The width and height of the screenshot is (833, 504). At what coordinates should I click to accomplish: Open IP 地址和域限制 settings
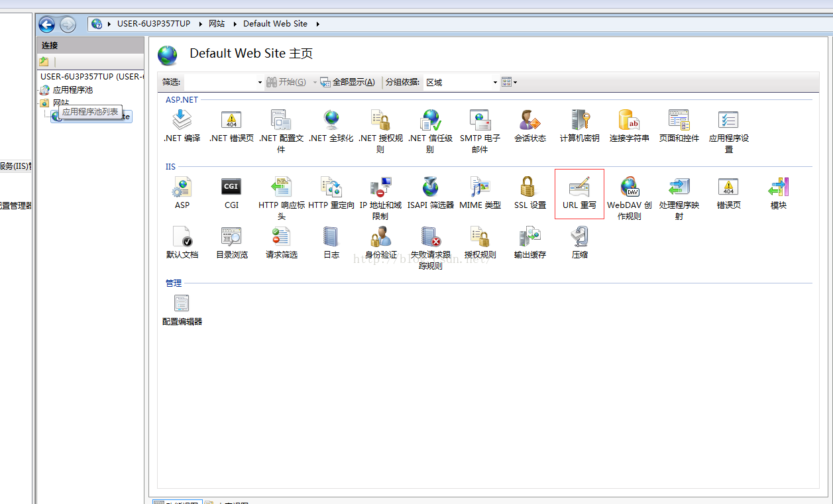380,198
